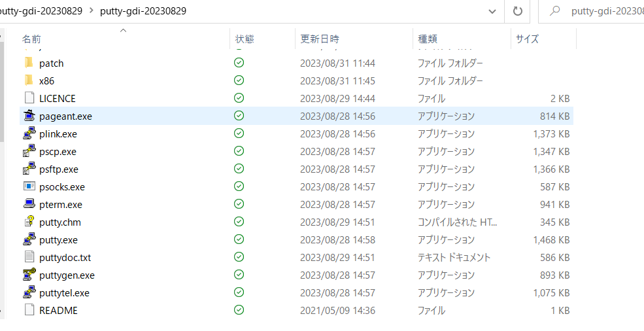Click the puttygen.exe key generator icon
Screen dimensions: 644x331
click(29, 275)
